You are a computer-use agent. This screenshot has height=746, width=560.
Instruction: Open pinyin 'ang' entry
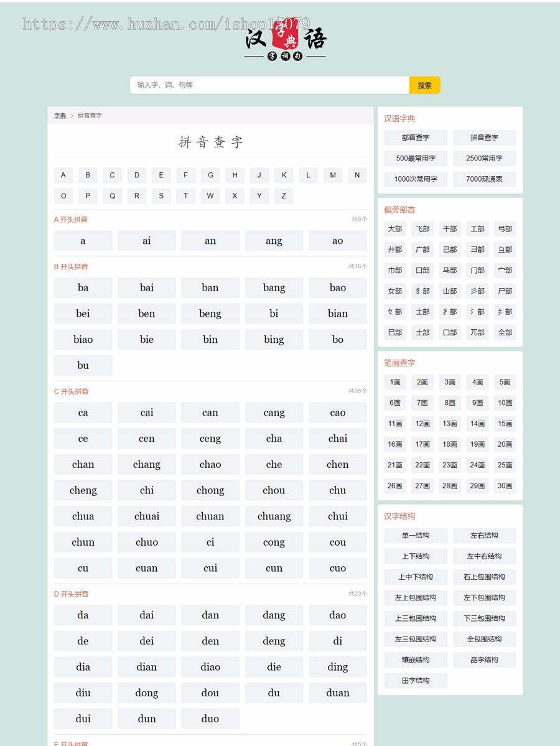tap(274, 241)
